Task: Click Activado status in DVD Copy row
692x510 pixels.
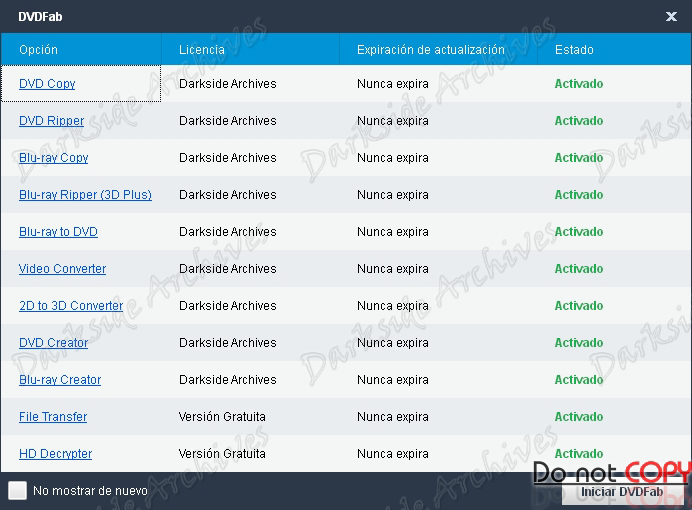Action: (x=579, y=84)
